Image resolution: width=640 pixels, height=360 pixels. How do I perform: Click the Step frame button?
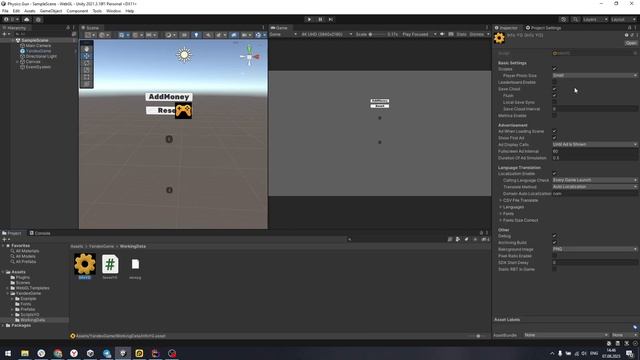tap(331, 19)
